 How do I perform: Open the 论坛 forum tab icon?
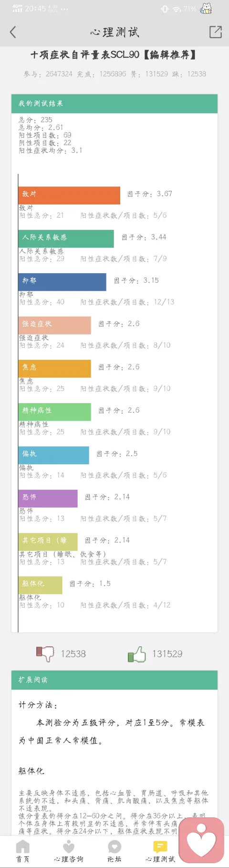pos(114,846)
